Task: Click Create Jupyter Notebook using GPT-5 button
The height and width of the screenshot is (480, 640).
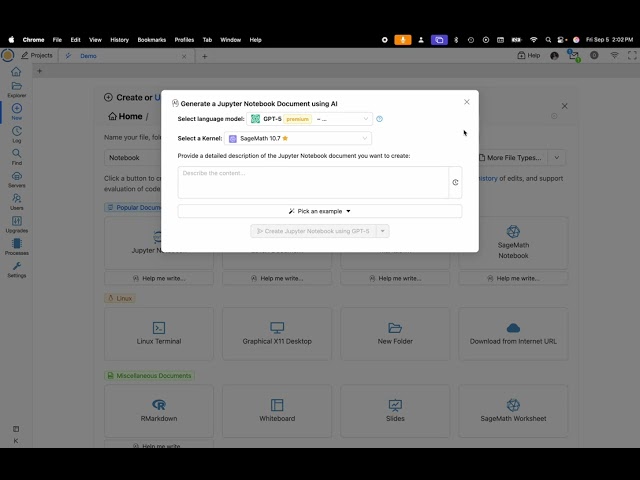Action: pos(313,231)
